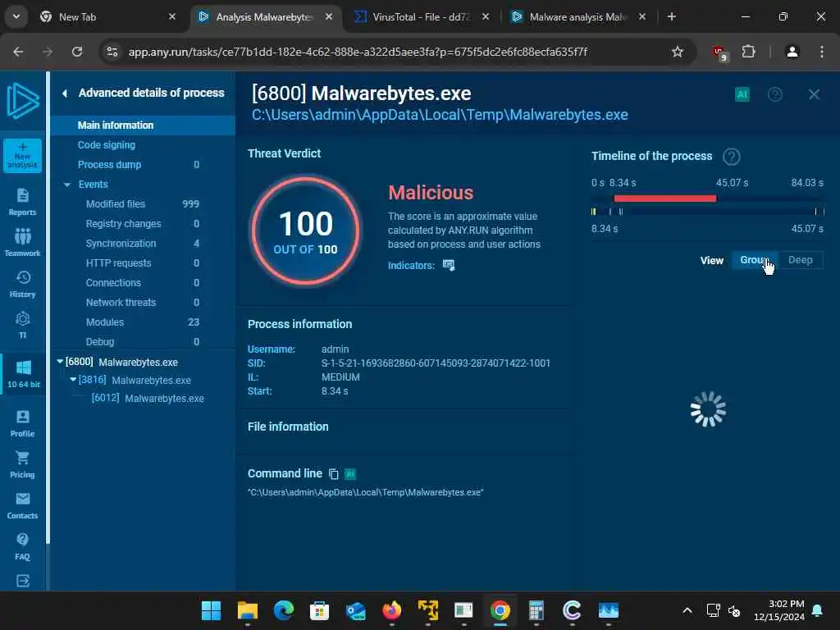Copy the Command line text
Viewport: 840px width, 630px height.
(333, 474)
